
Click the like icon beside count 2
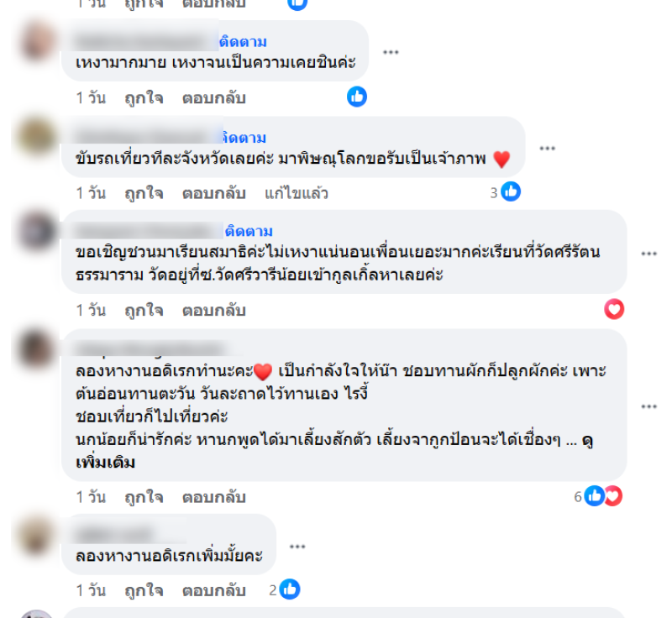pyautogui.click(x=290, y=589)
